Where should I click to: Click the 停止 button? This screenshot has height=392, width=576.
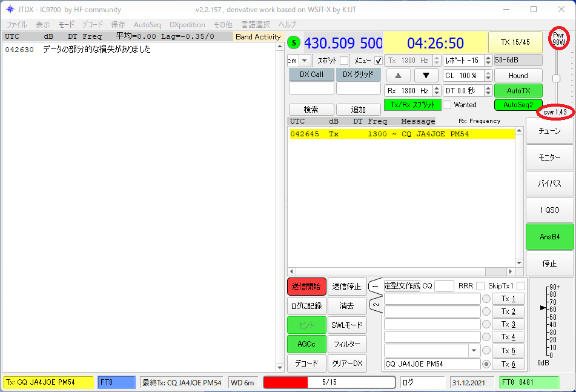click(549, 263)
